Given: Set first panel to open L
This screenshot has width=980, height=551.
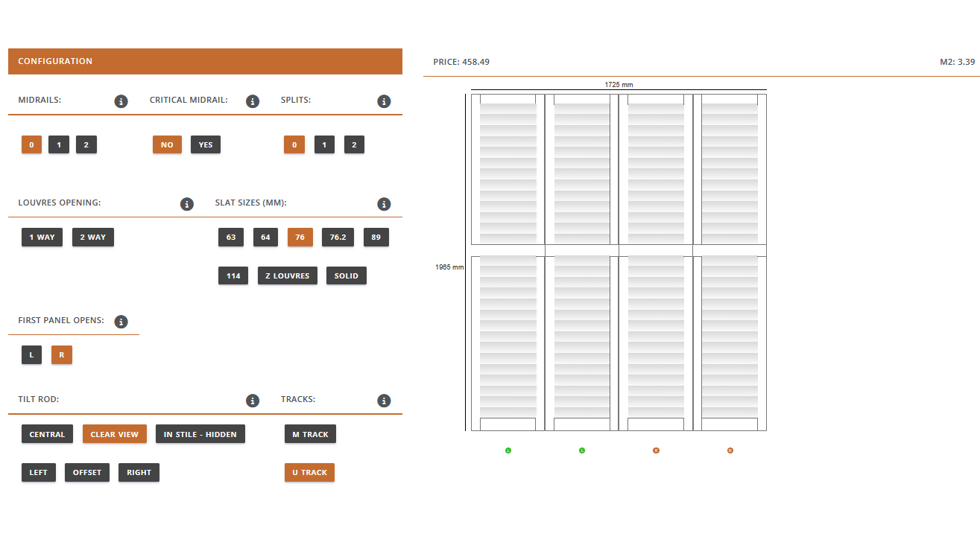Looking at the screenshot, I should [x=31, y=355].
